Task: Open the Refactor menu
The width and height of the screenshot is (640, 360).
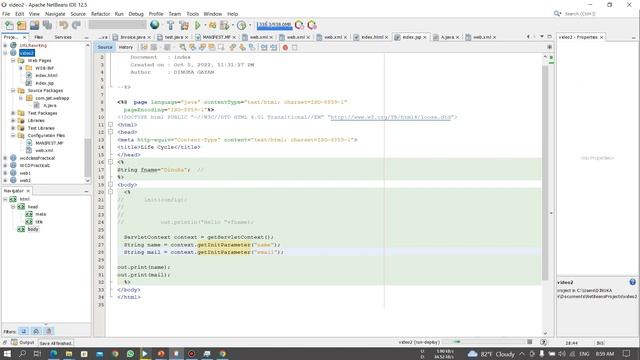Action: 100,14
